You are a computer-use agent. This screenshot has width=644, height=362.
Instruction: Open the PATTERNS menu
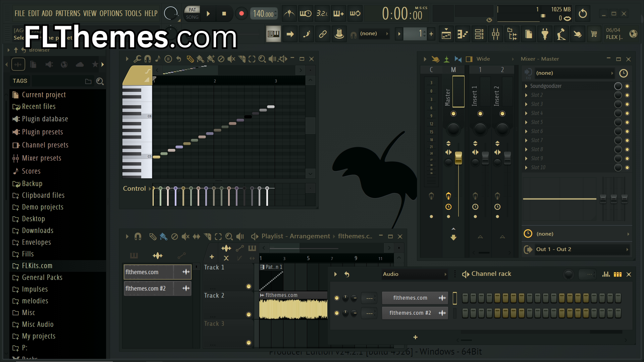68,13
